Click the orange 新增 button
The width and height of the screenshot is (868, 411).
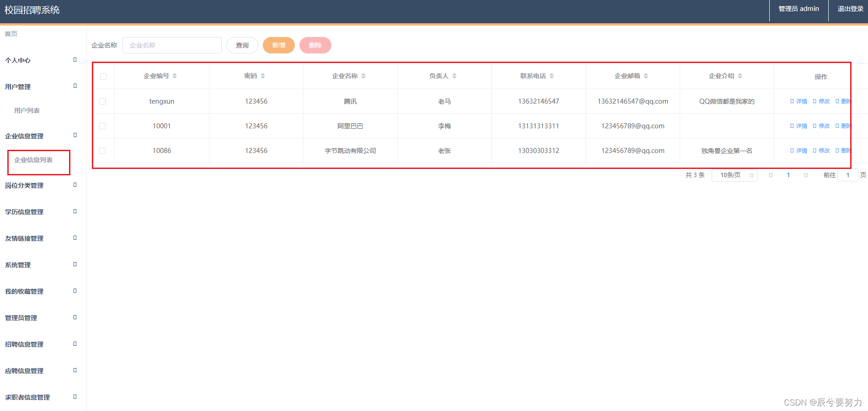(279, 45)
